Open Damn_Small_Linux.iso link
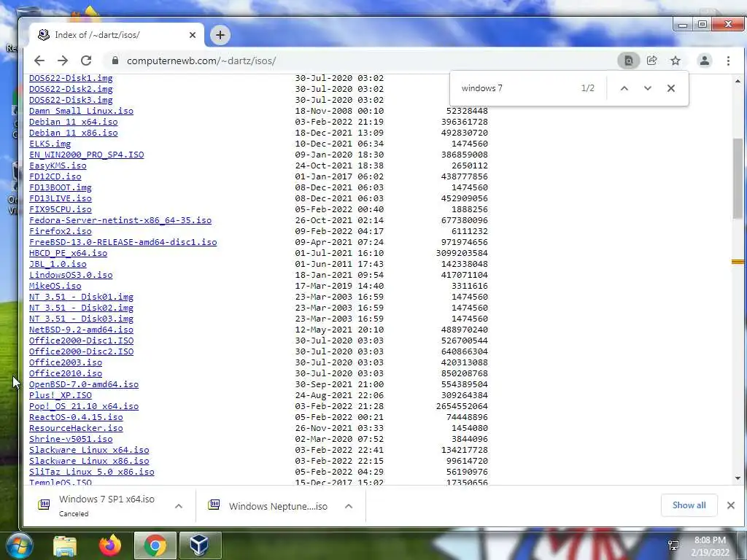Screen dimensions: 747x560 click(81, 111)
